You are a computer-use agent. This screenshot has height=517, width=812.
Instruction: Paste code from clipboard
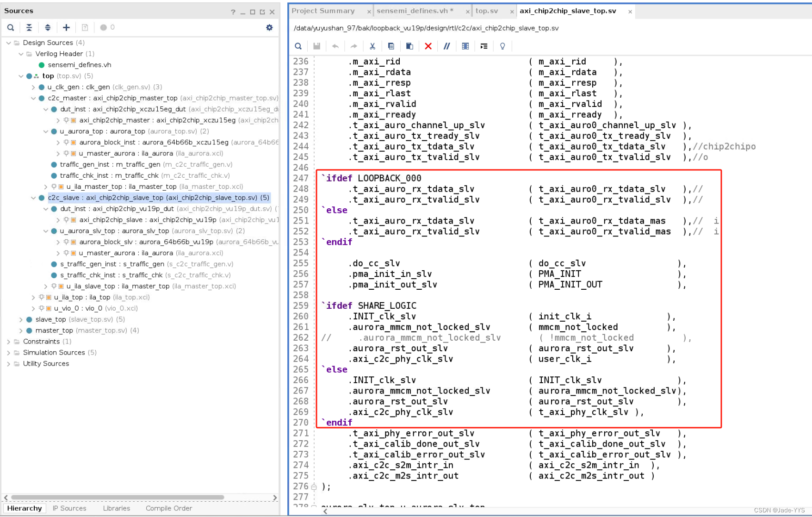409,46
